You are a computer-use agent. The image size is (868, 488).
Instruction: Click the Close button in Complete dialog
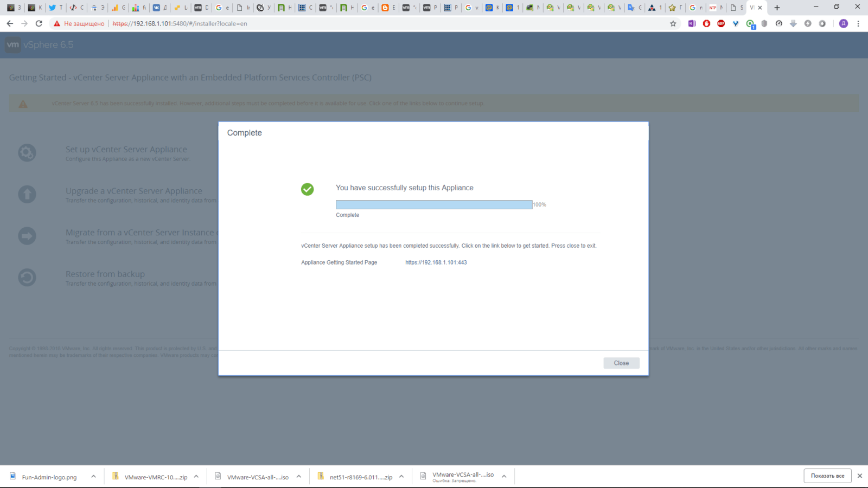click(621, 363)
